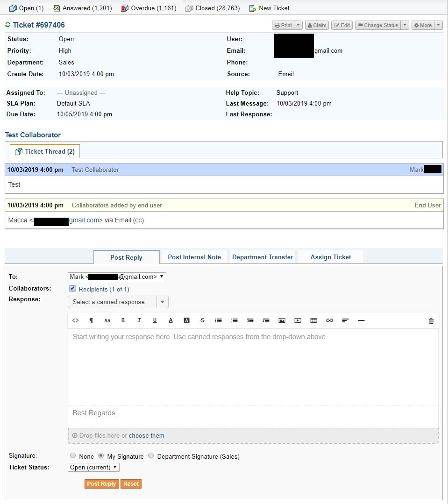This screenshot has height=504, width=448.
Task: Open the canned response dropdown
Action: pyautogui.click(x=118, y=302)
